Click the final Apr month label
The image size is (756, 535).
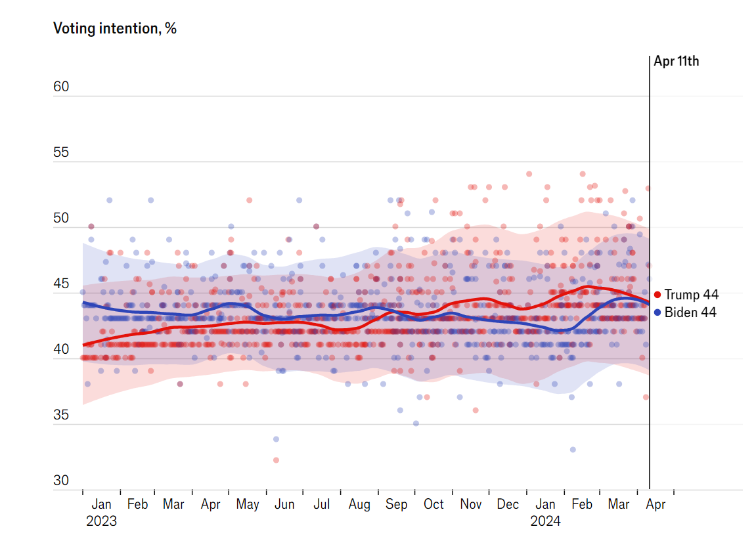pos(656,504)
